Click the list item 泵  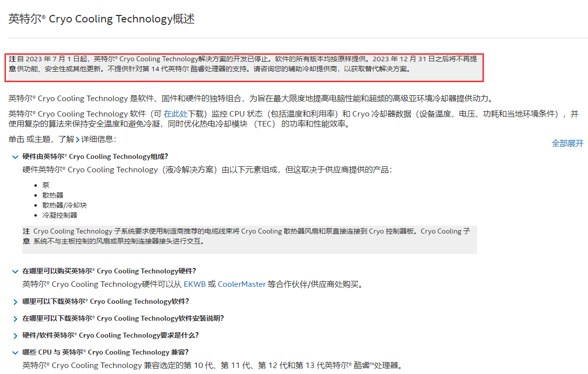pos(46,185)
